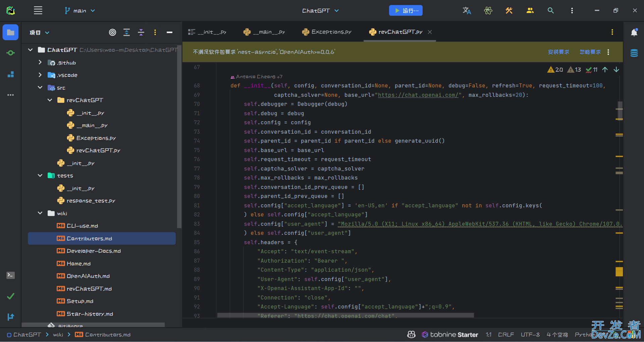Open the Database tool window
Screen dimensions: 644x342
(x=634, y=53)
